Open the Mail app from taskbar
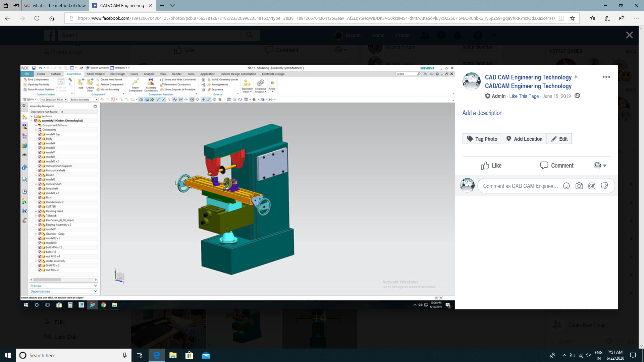Screen dimensions: 644x362 [x=206, y=355]
